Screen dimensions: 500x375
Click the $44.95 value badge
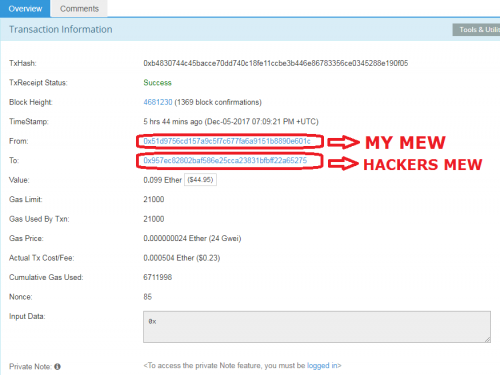pos(200,180)
